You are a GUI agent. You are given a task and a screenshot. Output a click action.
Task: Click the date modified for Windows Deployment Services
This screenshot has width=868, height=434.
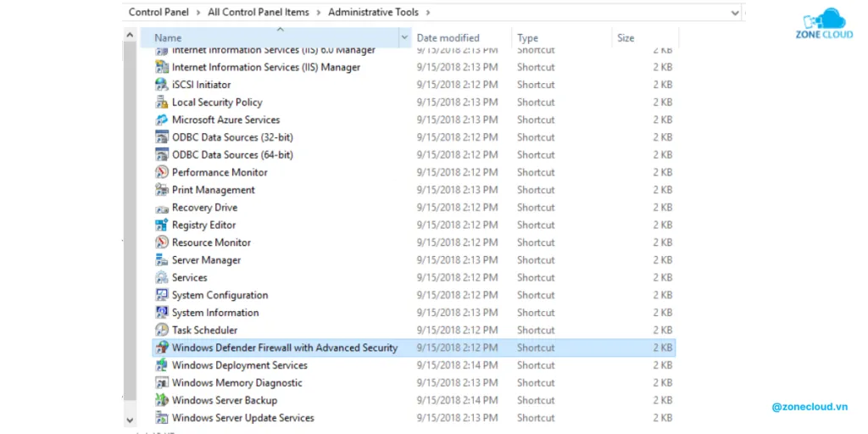click(457, 365)
